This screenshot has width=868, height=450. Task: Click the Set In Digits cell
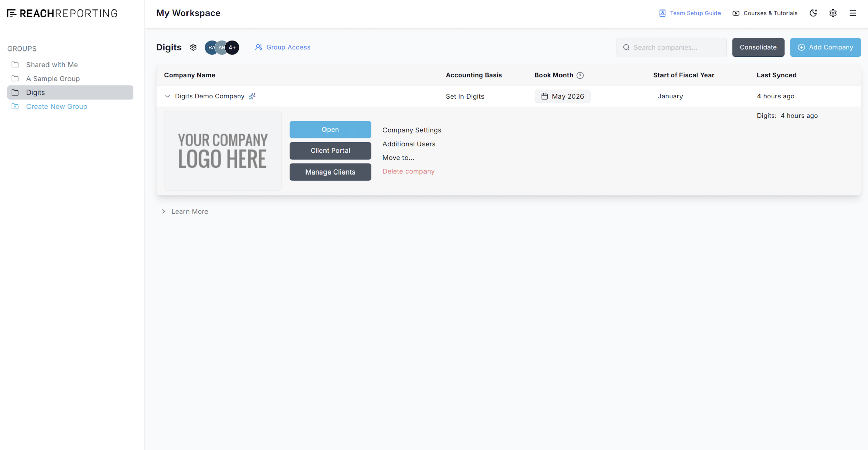pos(465,96)
